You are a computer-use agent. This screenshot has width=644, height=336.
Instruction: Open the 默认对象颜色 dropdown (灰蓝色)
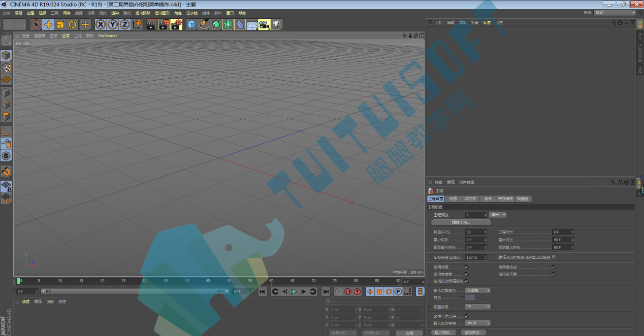[x=478, y=290]
